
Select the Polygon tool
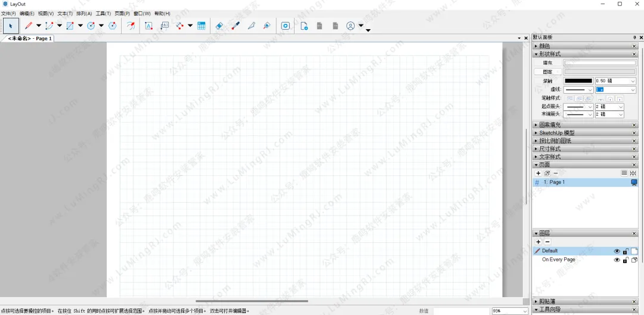[112, 26]
